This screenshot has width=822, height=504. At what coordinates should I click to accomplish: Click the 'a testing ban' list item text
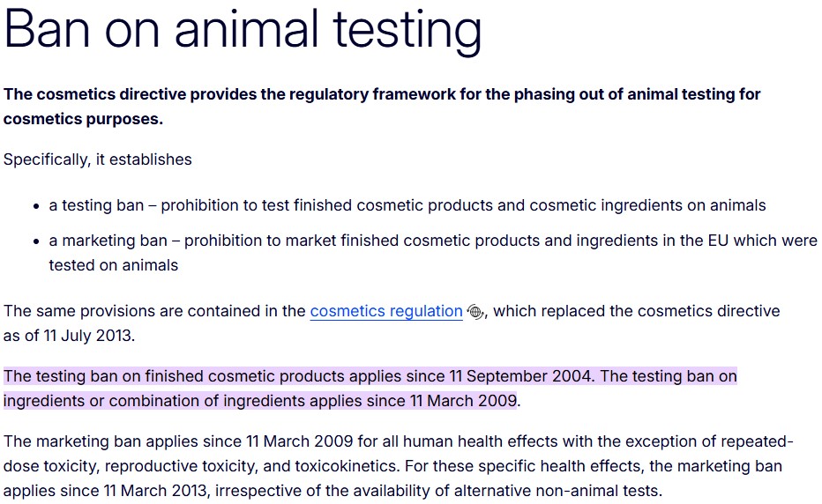pos(407,205)
